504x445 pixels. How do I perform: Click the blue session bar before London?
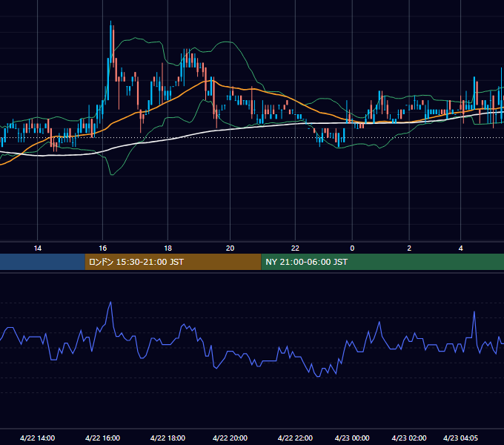42,262
